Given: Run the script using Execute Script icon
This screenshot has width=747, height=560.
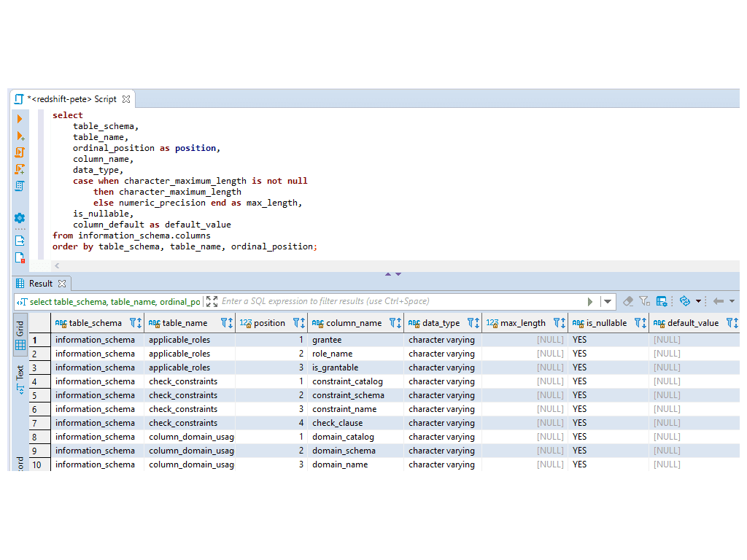Looking at the screenshot, I should coord(20,153).
